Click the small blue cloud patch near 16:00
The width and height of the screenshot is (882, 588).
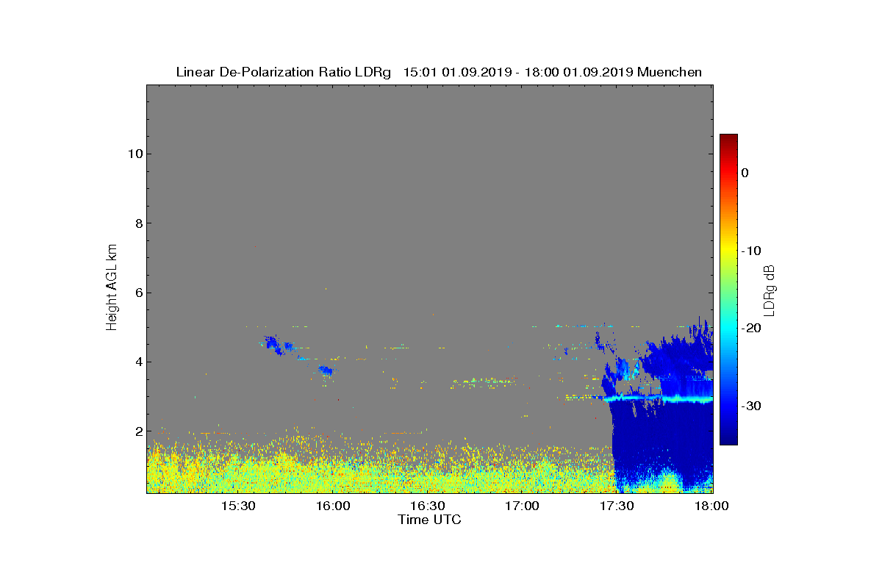[x=325, y=370]
